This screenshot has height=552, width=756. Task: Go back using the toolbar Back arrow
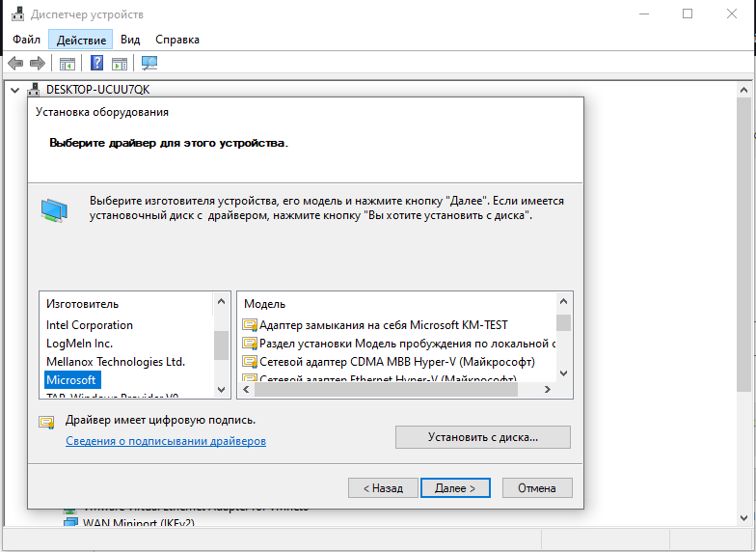pos(15,64)
